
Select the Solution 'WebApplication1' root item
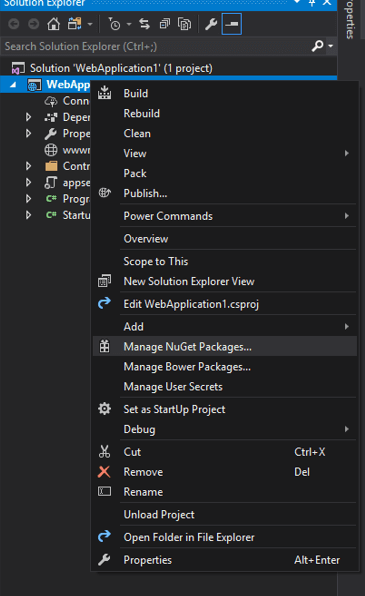tap(121, 68)
